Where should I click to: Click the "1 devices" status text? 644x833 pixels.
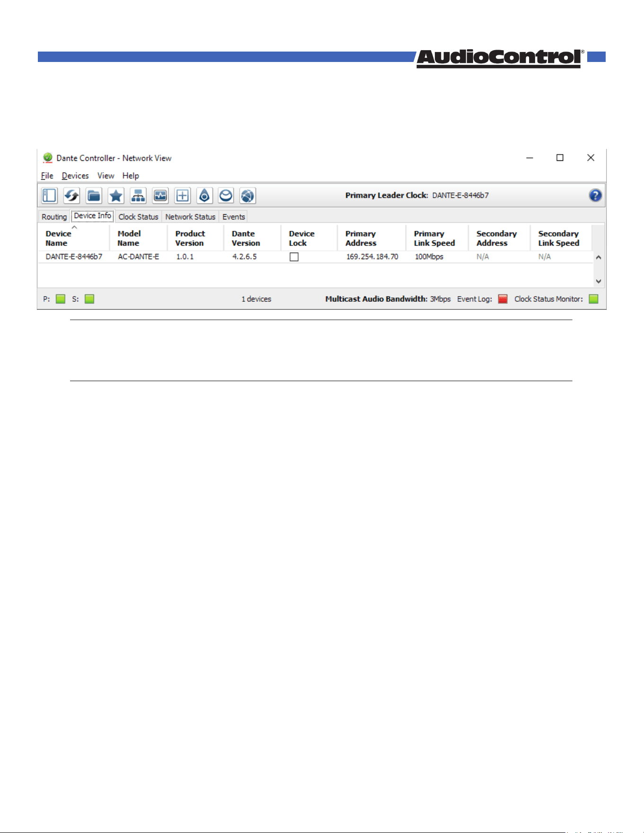pyautogui.click(x=256, y=299)
